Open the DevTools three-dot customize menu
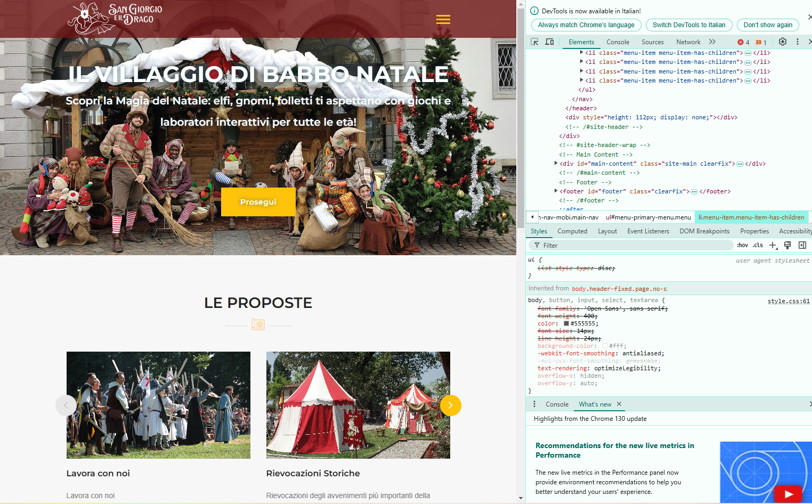 click(797, 42)
